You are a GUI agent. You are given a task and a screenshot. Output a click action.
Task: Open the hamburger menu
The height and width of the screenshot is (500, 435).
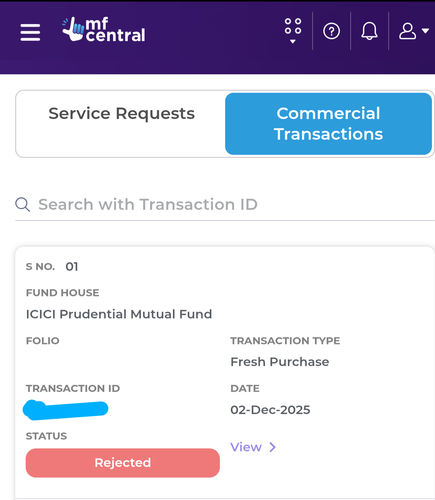coord(30,32)
